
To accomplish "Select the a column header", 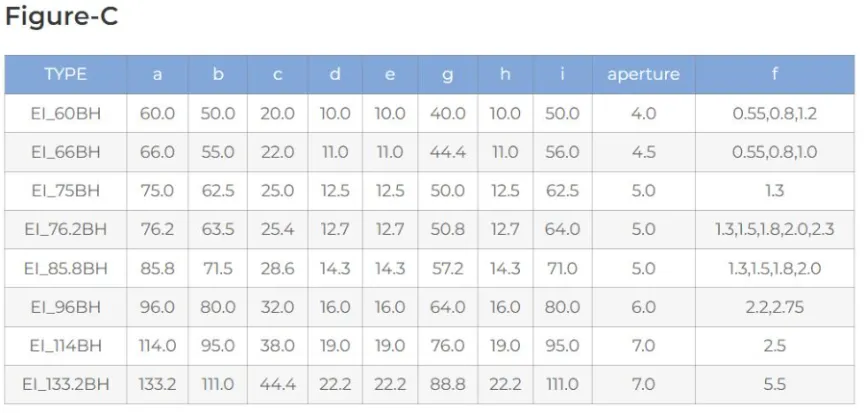I will click(157, 74).
